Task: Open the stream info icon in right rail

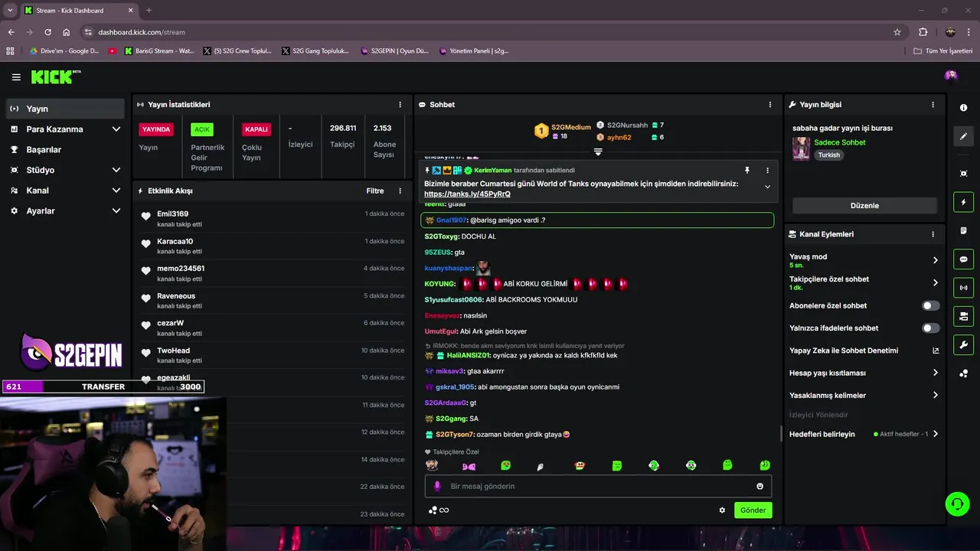Action: point(963,108)
